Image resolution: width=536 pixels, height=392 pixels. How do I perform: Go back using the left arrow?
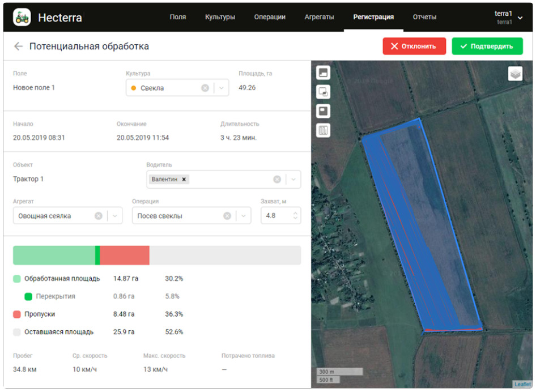(x=19, y=46)
